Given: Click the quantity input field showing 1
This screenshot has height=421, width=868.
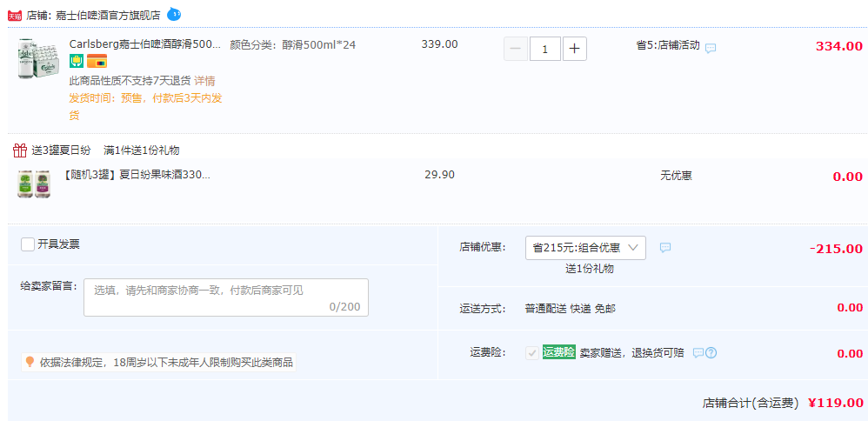Looking at the screenshot, I should (x=545, y=49).
